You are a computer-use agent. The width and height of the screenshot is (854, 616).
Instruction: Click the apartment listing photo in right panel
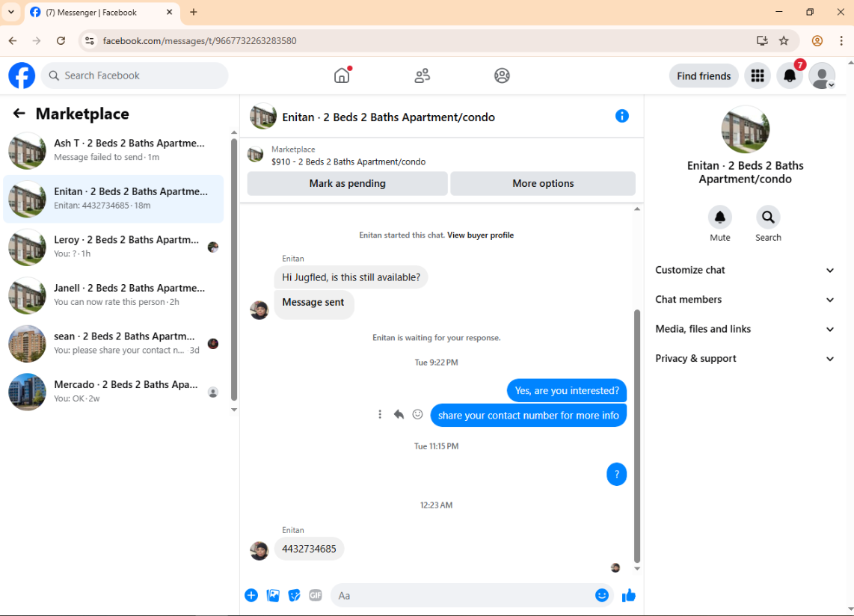(745, 129)
